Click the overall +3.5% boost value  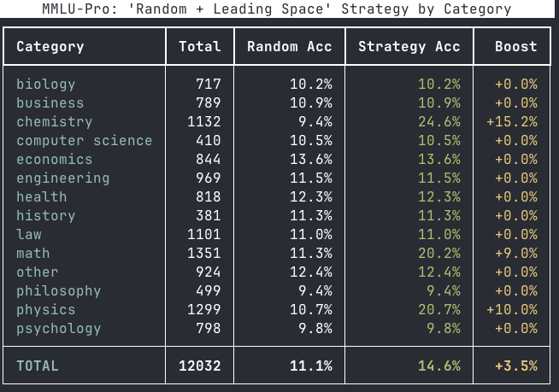click(x=516, y=366)
